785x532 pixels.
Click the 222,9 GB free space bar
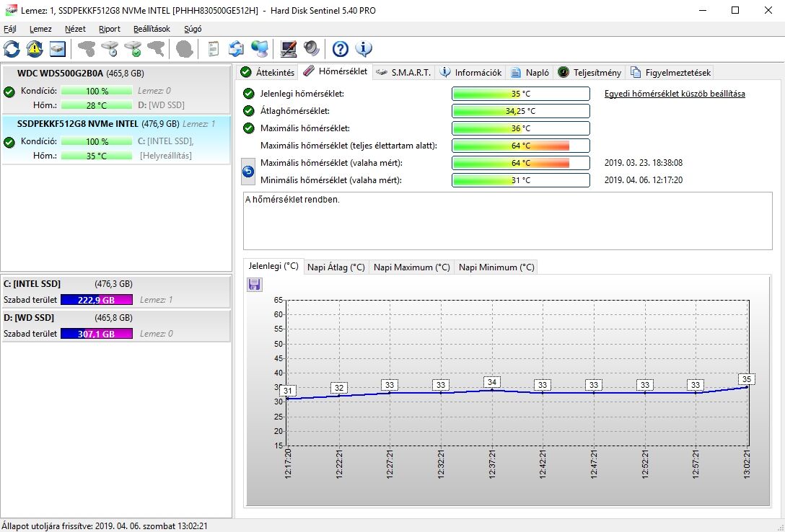(x=97, y=300)
